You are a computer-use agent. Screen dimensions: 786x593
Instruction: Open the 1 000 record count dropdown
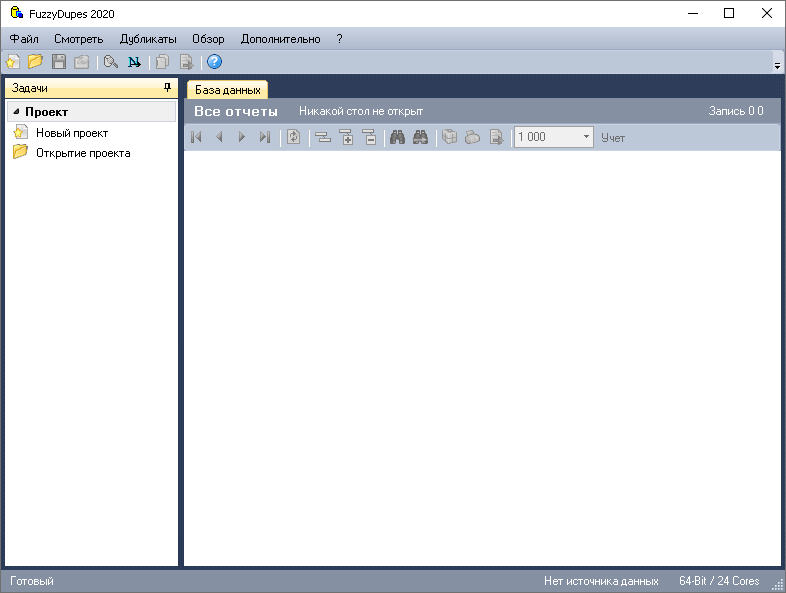click(x=586, y=137)
